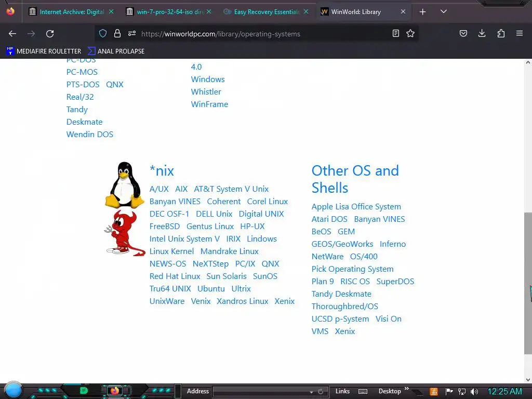The height and width of the screenshot is (399, 532).
Task: Click the Windows Start orb
Action: [13, 390]
